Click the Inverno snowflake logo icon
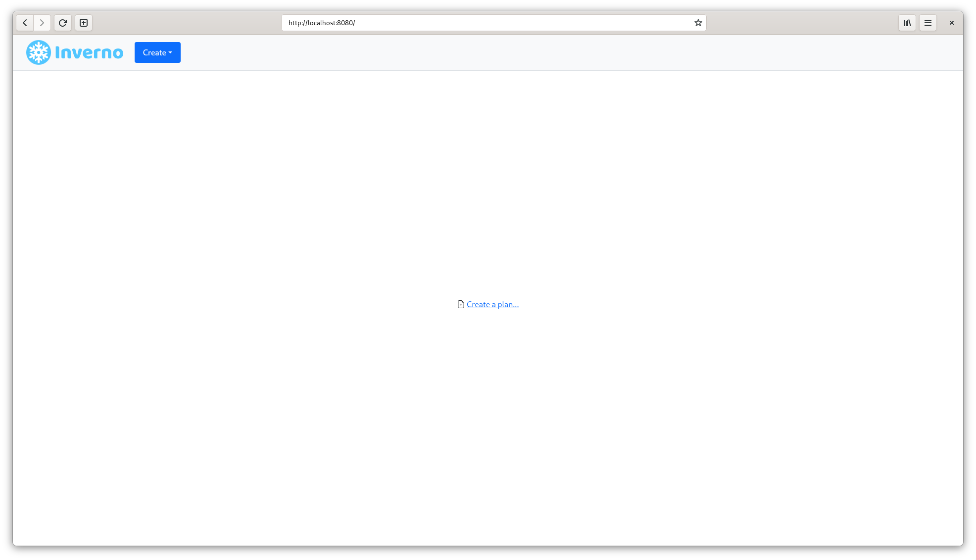This screenshot has height=560, width=976. [38, 52]
